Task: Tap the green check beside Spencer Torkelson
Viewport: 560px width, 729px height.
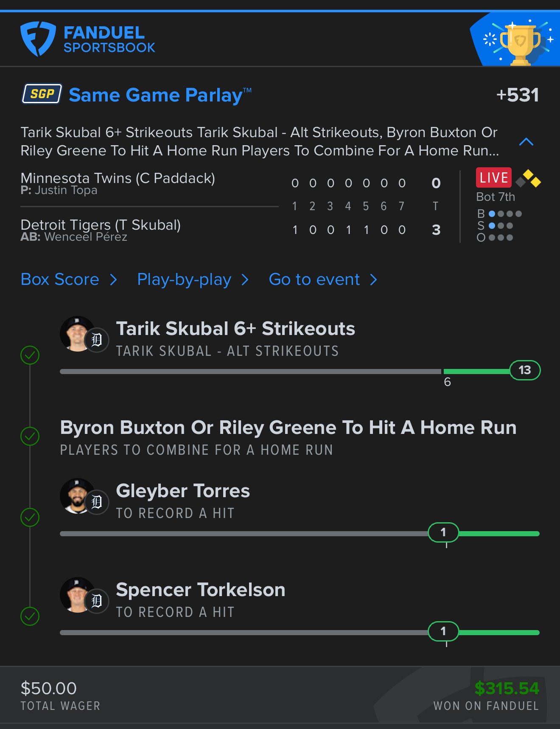Action: 30,616
